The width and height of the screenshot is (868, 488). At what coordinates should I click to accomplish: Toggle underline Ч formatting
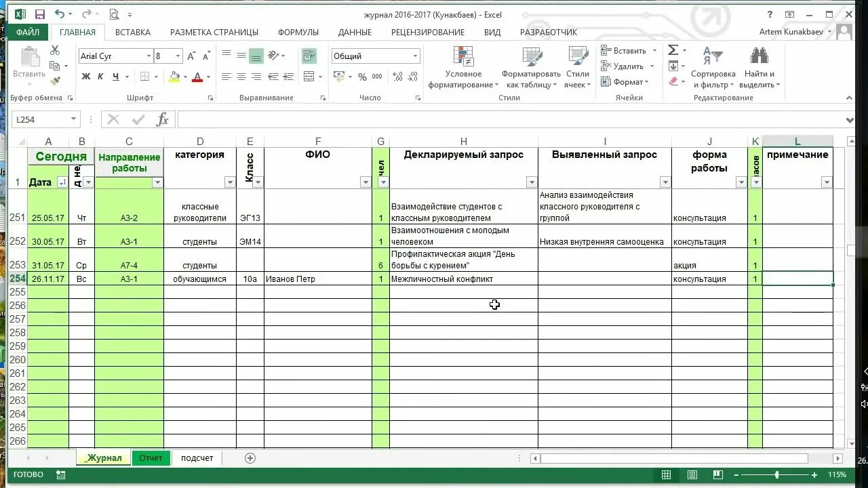point(117,77)
